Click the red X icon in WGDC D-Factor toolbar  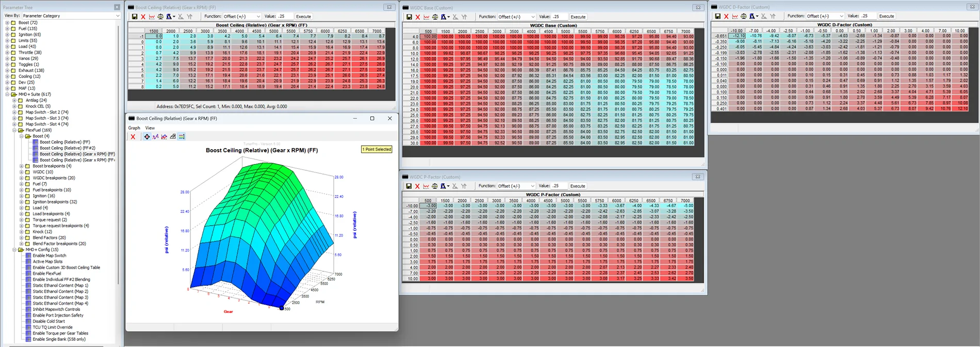point(726,16)
